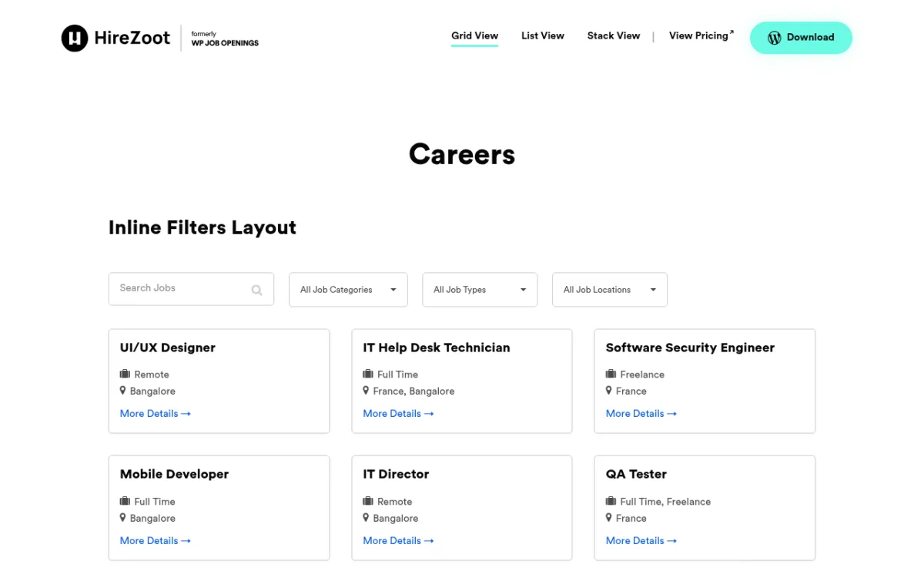The width and height of the screenshot is (924, 578).
Task: Click the Download button
Action: tap(801, 37)
